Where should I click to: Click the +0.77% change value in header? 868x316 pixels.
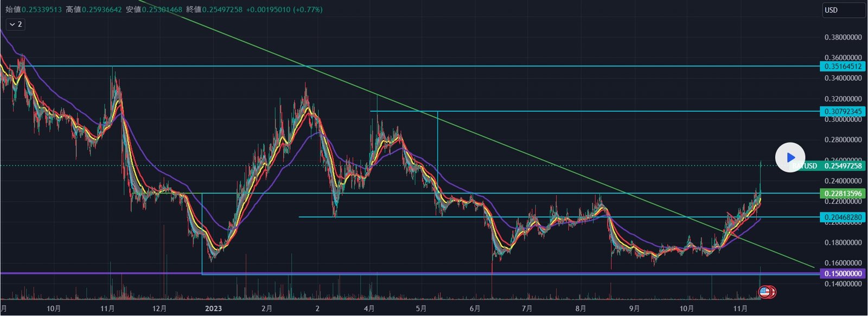point(308,10)
